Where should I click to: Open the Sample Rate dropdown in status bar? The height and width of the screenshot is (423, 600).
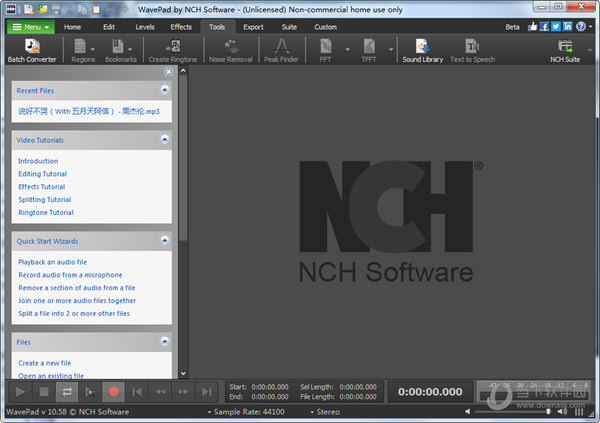(244, 412)
